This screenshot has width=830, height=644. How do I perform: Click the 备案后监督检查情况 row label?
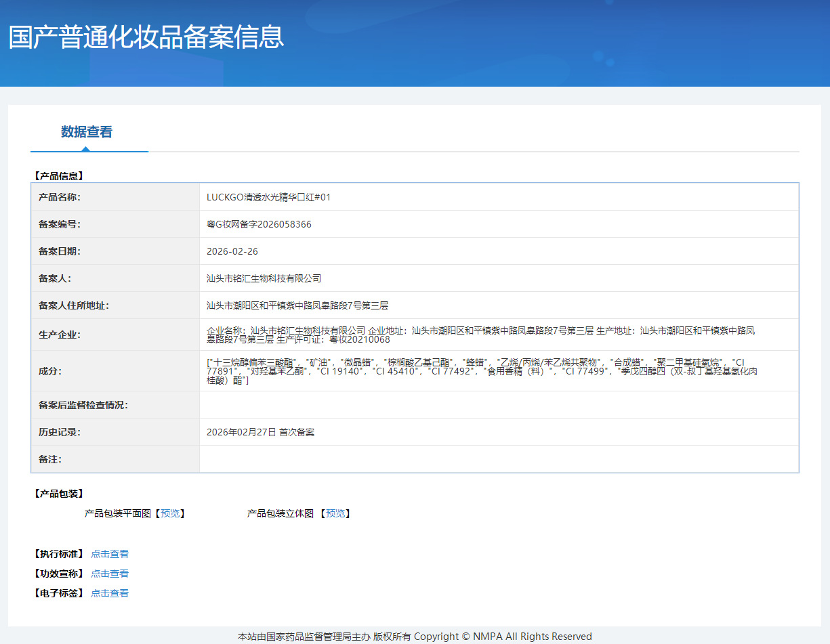pyautogui.click(x=83, y=405)
